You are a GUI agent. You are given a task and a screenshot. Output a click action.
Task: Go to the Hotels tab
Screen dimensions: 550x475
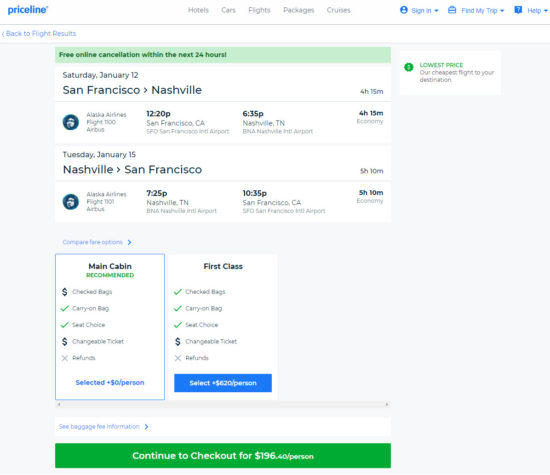(x=198, y=10)
